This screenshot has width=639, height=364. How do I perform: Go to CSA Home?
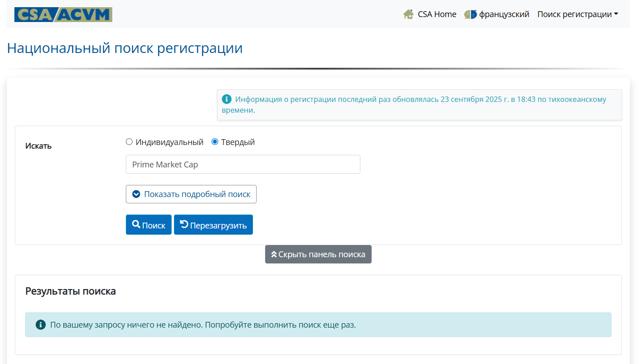[437, 14]
